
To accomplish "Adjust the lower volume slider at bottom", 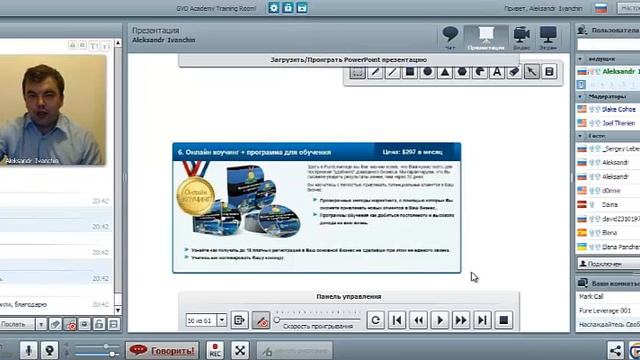I will coord(112,354).
